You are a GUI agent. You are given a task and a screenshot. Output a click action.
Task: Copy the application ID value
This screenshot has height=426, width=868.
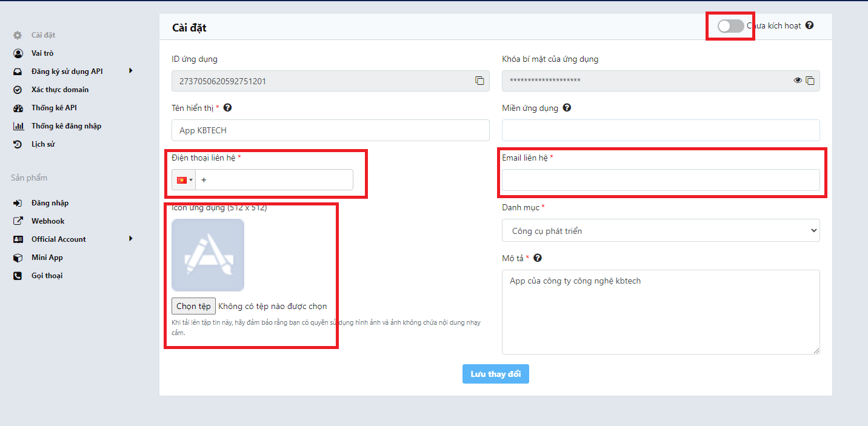pyautogui.click(x=479, y=81)
